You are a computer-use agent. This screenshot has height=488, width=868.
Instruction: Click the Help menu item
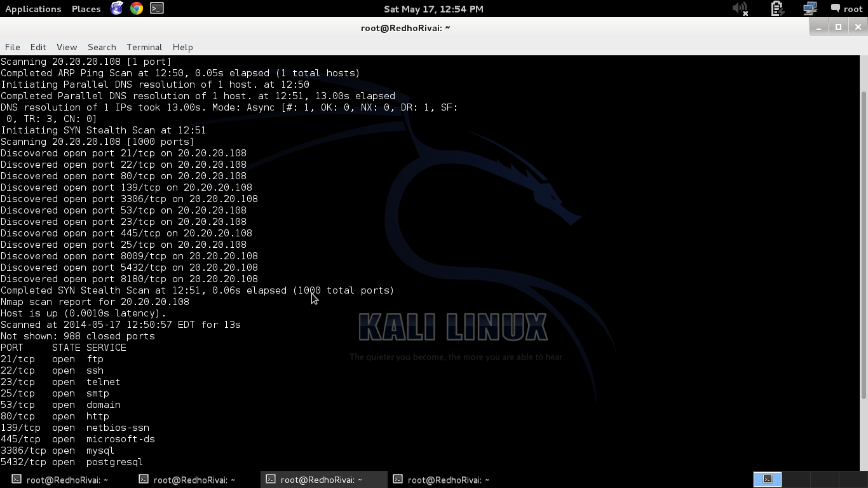point(182,47)
